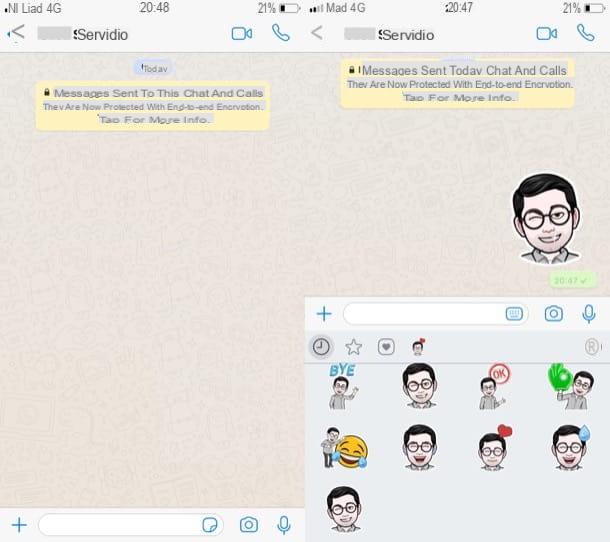The width and height of the screenshot is (610, 542).
Task: Open camera in the right chat
Action: pyautogui.click(x=554, y=314)
